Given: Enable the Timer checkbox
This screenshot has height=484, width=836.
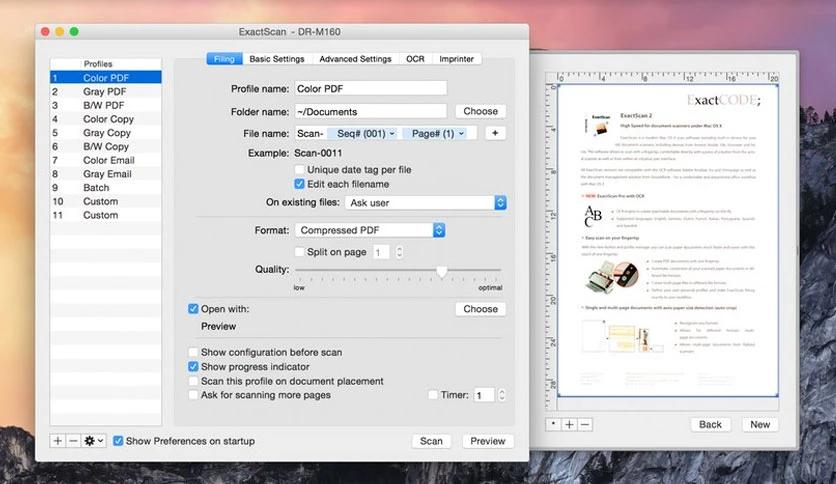Looking at the screenshot, I should tap(433, 395).
